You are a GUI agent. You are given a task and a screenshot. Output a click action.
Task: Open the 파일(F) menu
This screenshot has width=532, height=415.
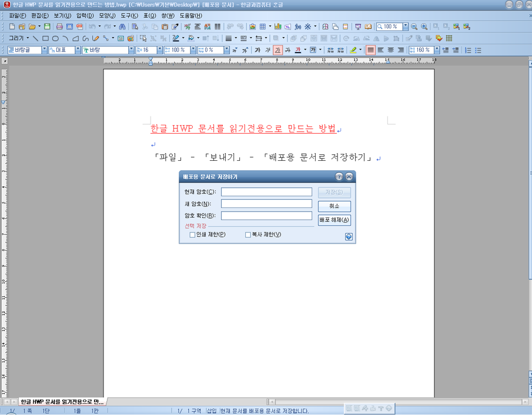(x=18, y=15)
